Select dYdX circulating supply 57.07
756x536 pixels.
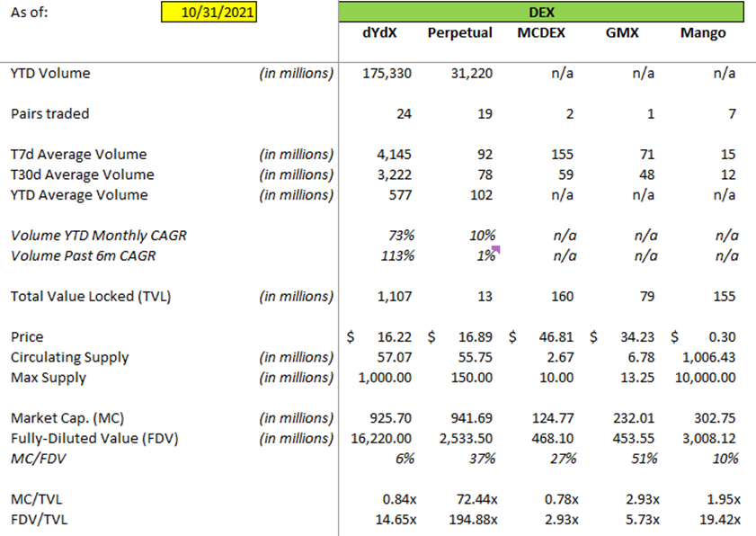(395, 357)
